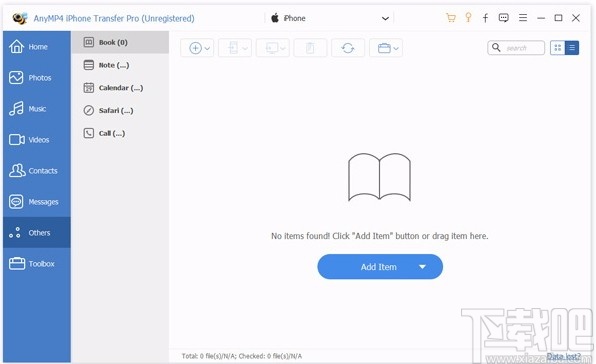The image size is (596, 364).
Task: Switch to grid view mode
Action: [558, 48]
